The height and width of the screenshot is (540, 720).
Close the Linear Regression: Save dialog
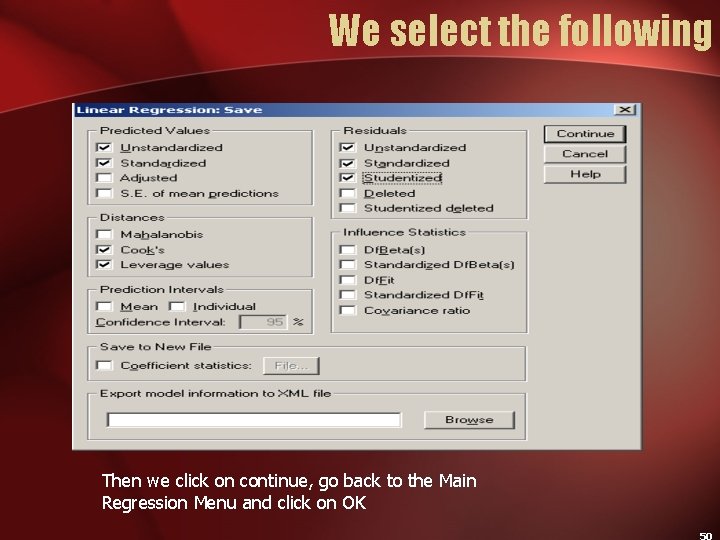(x=624, y=110)
